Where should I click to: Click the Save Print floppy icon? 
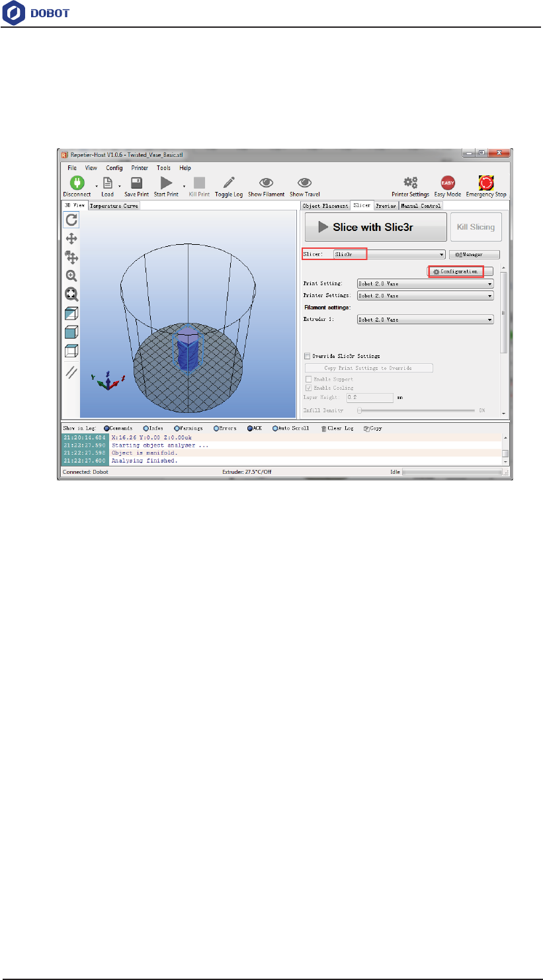click(x=136, y=183)
